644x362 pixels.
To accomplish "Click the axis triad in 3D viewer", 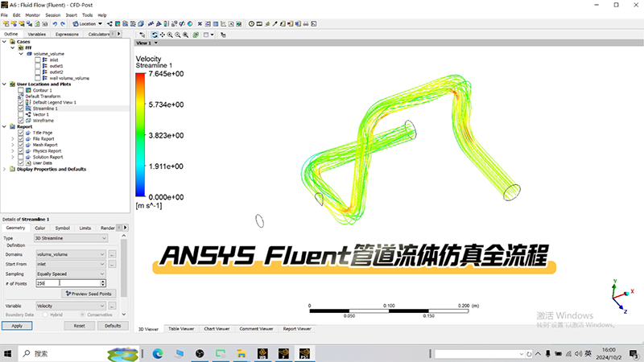I will [621, 295].
